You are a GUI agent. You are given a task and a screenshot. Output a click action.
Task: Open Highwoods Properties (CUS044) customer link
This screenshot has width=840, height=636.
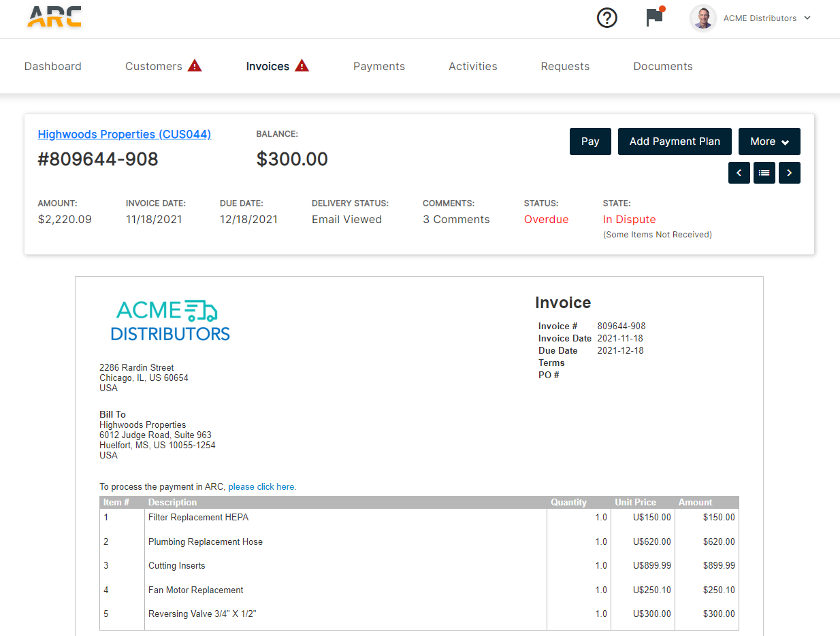pyautogui.click(x=125, y=135)
